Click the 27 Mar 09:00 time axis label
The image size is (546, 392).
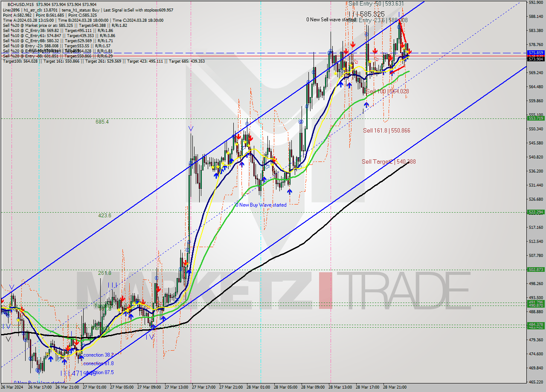click(x=149, y=387)
